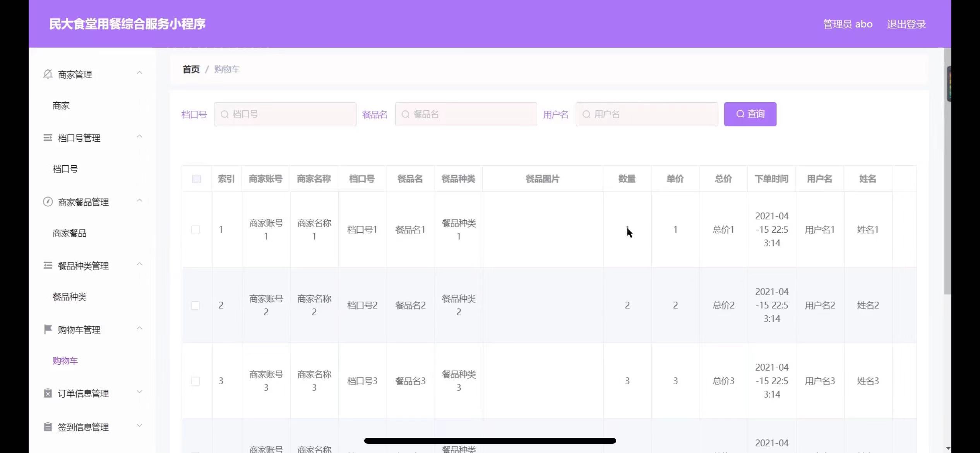Screen dimensions: 980x453
Task: Collapse the 餐品种类管理 menu chevron
Action: coord(139,264)
